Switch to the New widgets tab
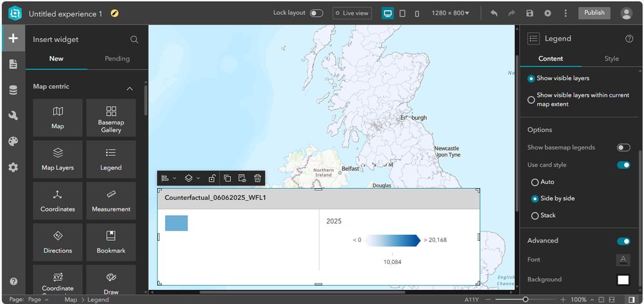This screenshot has width=644, height=304. [x=56, y=59]
